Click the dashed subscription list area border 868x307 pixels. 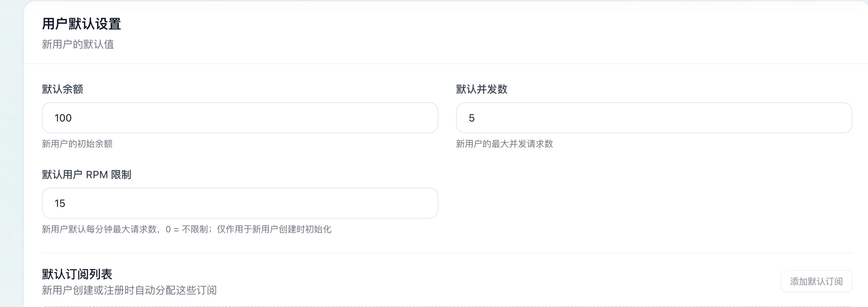click(x=447, y=306)
